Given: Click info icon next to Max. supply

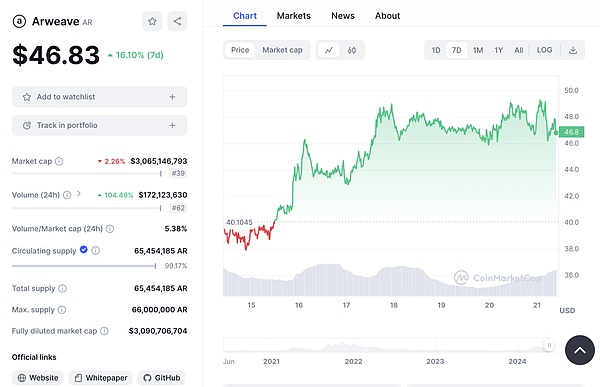Looking at the screenshot, I should coord(62,310).
